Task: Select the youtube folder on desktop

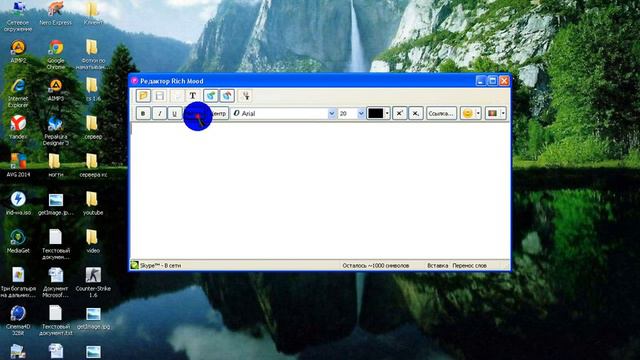Action: tap(93, 203)
